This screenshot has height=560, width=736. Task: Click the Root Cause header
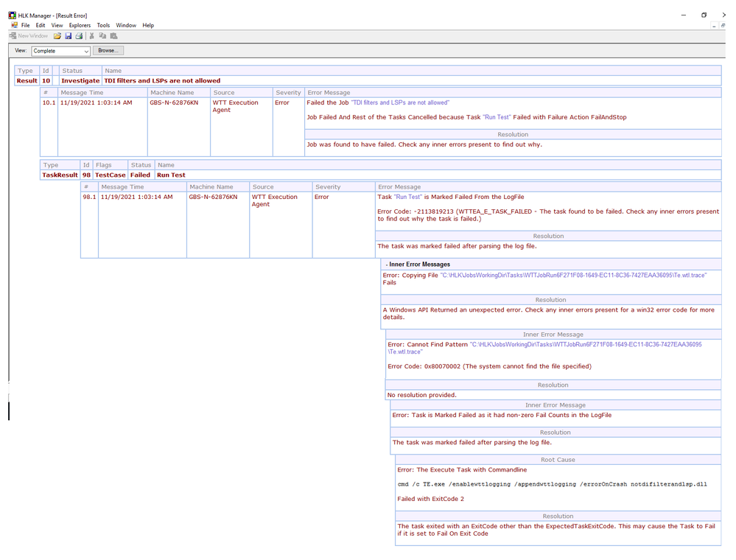(558, 460)
